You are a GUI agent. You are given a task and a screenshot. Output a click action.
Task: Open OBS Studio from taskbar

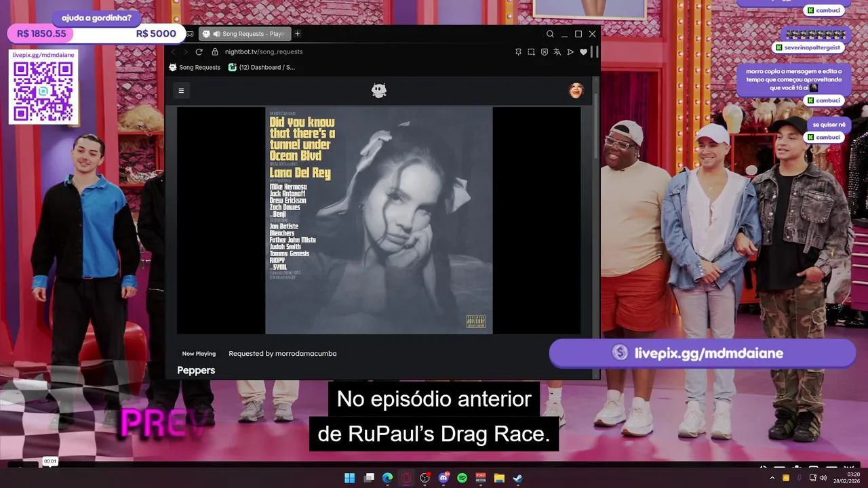pos(425,478)
